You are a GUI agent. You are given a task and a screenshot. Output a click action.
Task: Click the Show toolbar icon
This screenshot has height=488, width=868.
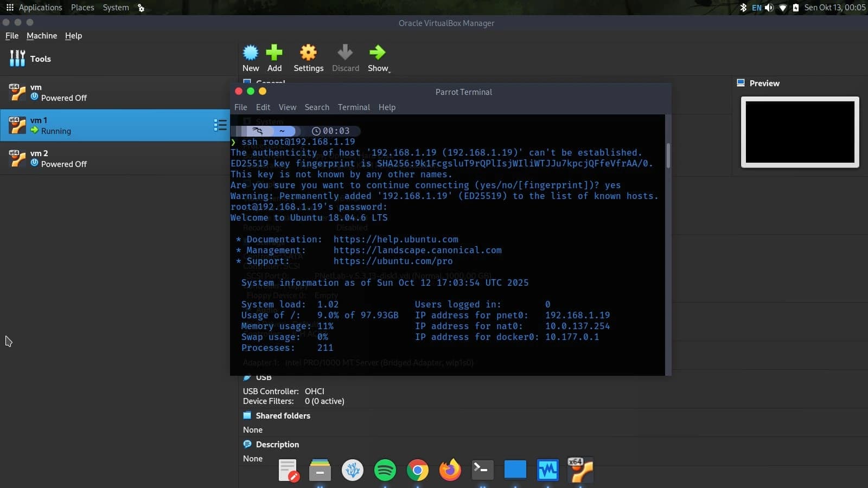pyautogui.click(x=378, y=57)
